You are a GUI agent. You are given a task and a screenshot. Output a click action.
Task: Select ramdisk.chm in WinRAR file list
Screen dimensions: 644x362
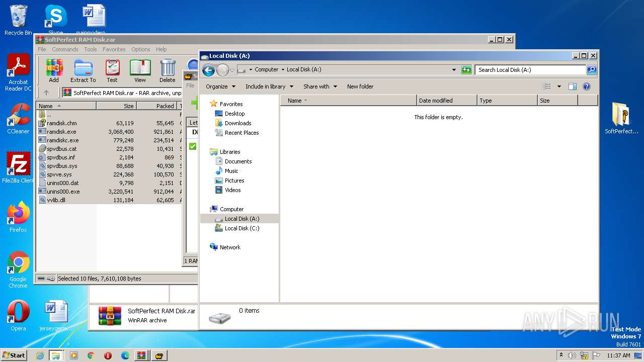(x=61, y=123)
